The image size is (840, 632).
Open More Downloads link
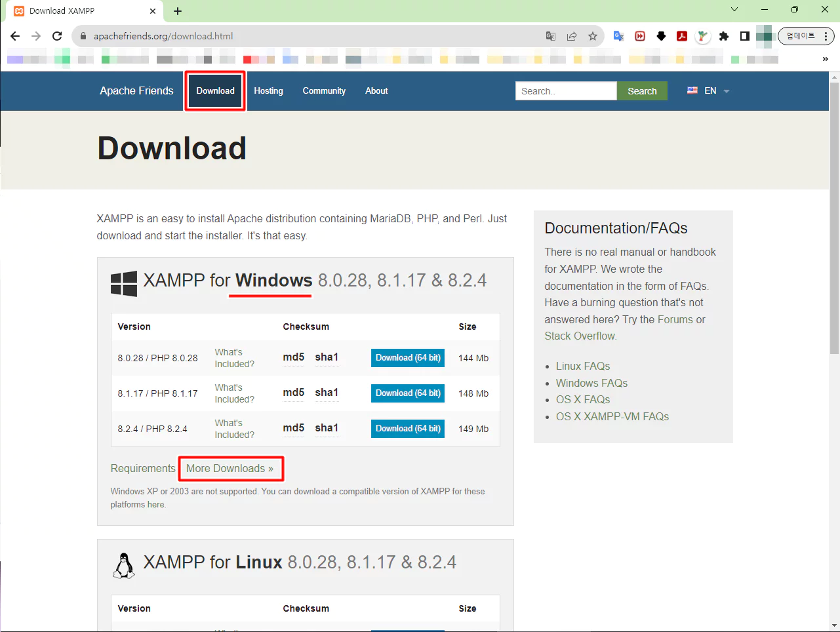tap(230, 468)
